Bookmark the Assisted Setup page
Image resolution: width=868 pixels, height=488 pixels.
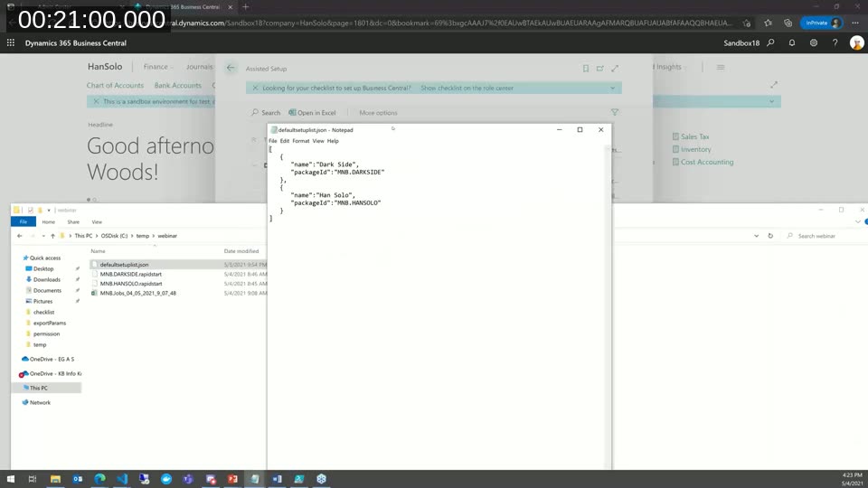click(x=586, y=69)
